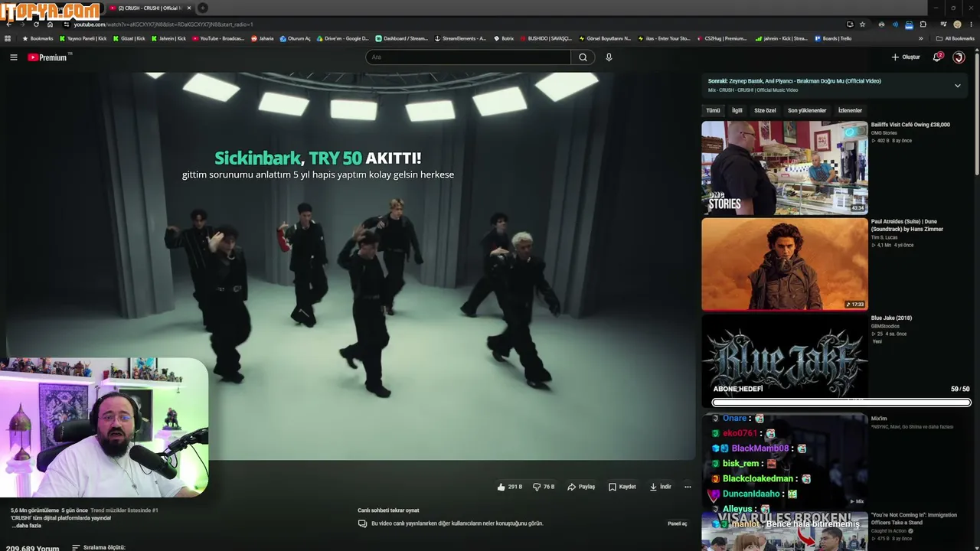The height and width of the screenshot is (551, 980).
Task: View site information in the address bar
Action: pos(66,24)
